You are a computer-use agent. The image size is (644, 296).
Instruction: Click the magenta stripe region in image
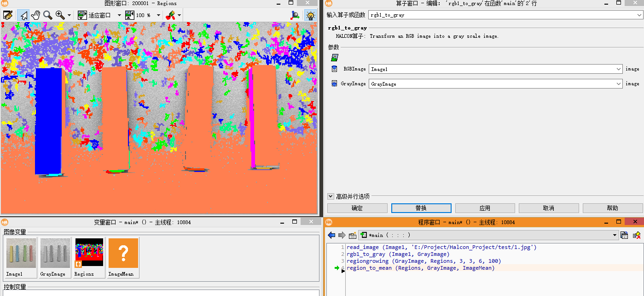click(x=253, y=119)
